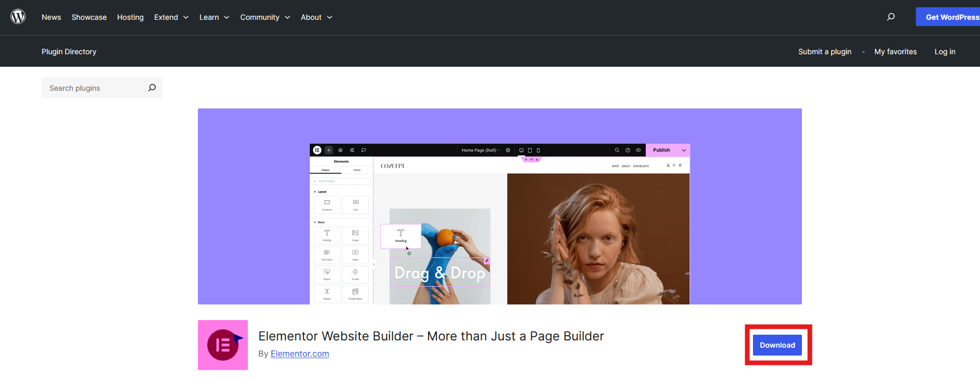The height and width of the screenshot is (379, 980).
Task: Open the Hosting link
Action: click(x=130, y=17)
